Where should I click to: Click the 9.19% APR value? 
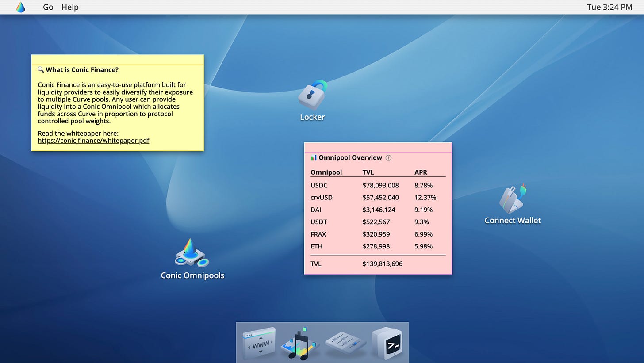(x=423, y=210)
